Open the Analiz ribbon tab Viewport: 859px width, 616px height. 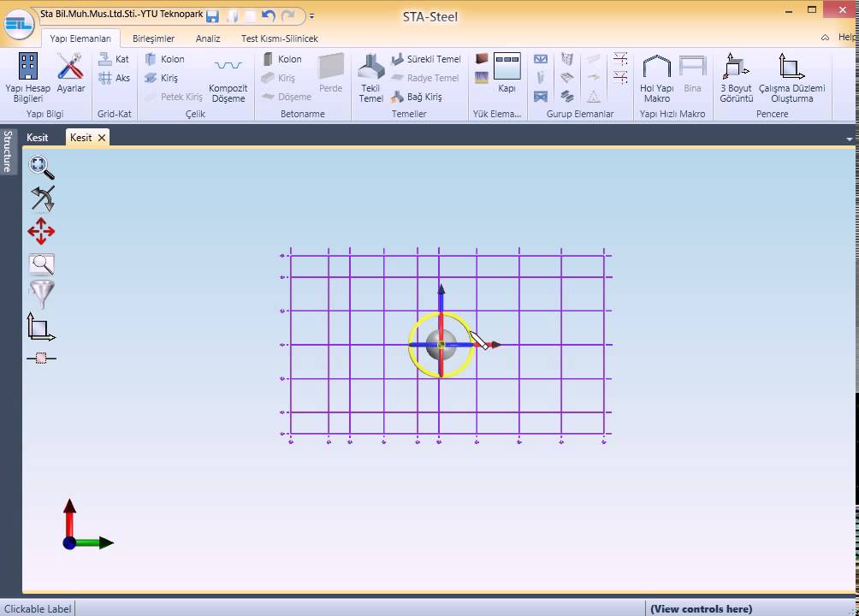[x=208, y=38]
